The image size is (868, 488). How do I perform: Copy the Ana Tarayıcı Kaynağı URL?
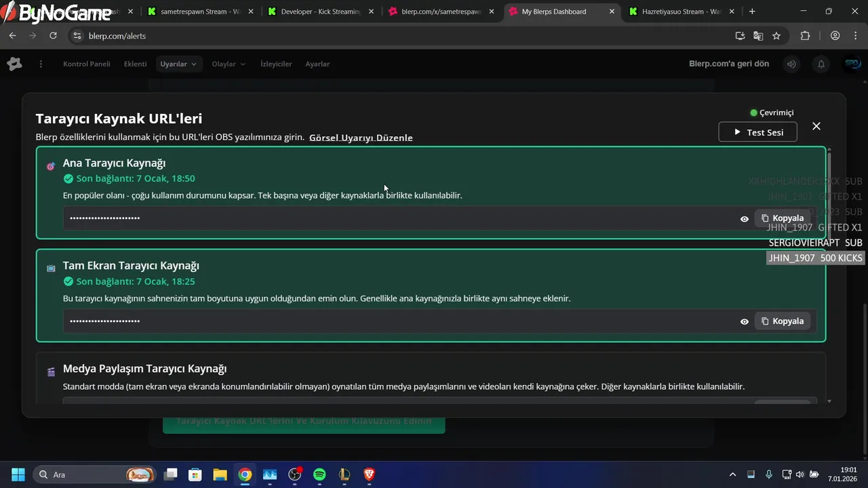783,218
